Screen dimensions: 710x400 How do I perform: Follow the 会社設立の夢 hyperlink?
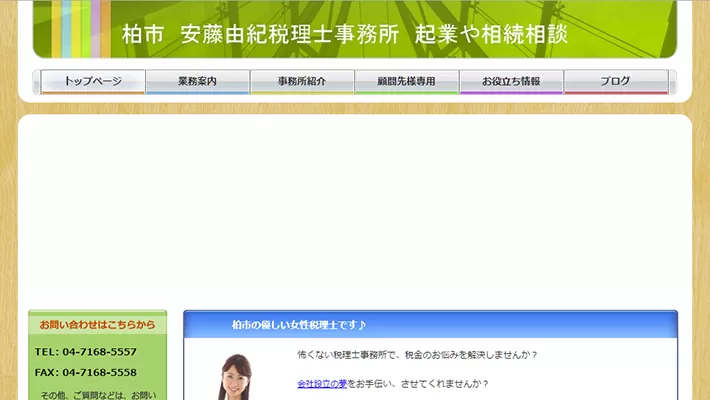[322, 384]
